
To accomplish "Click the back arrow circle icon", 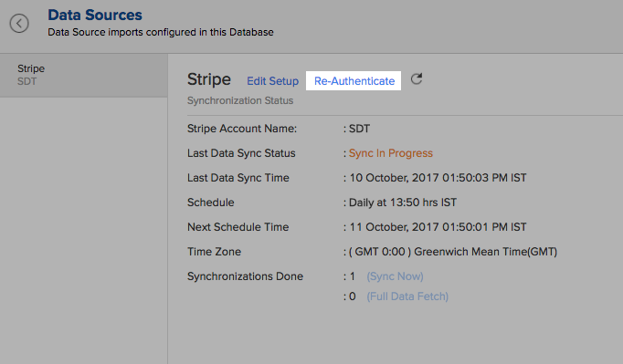I will click(x=19, y=24).
